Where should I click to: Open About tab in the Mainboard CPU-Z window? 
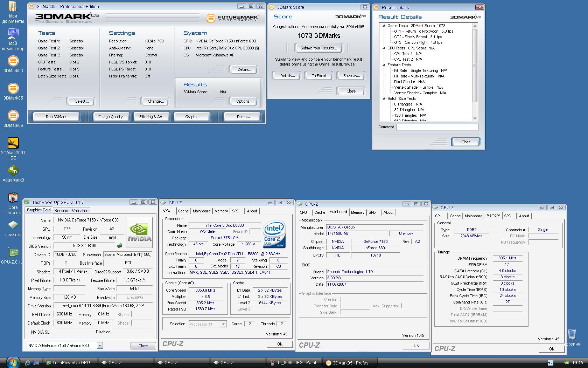pyautogui.click(x=388, y=212)
